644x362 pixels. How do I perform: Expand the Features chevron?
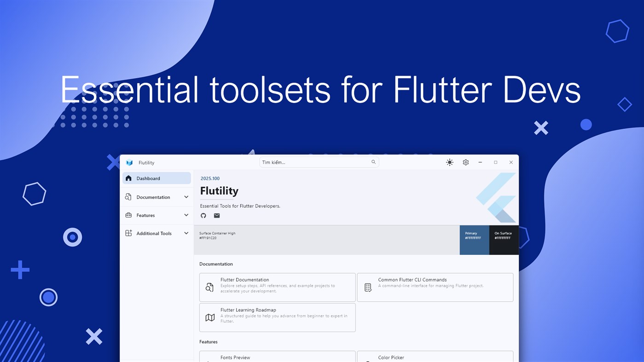point(186,215)
